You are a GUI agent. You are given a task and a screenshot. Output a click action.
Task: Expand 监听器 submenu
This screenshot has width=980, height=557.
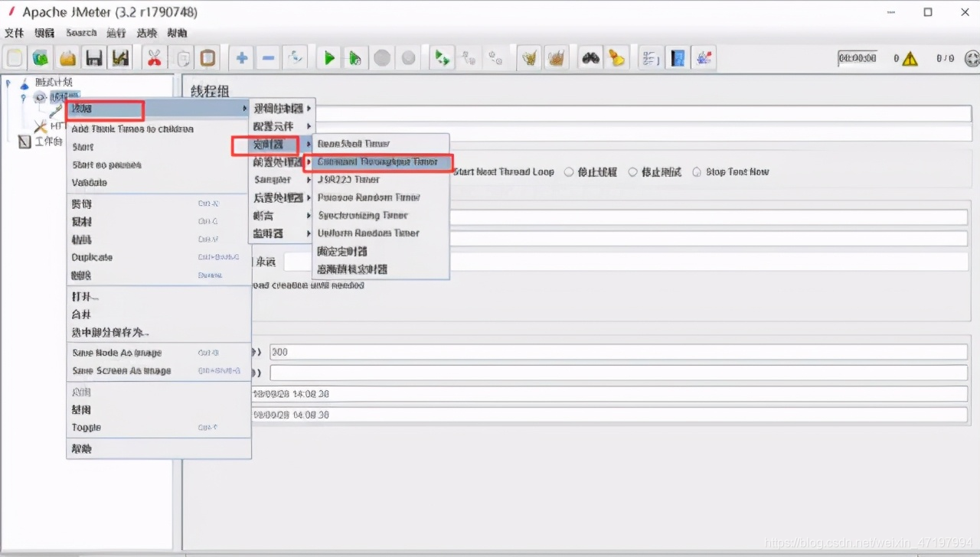[x=280, y=233]
